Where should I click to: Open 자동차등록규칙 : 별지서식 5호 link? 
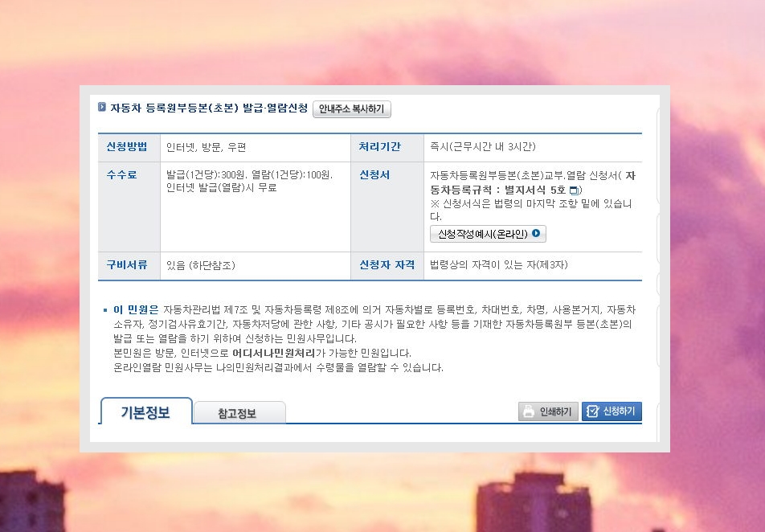click(533, 182)
